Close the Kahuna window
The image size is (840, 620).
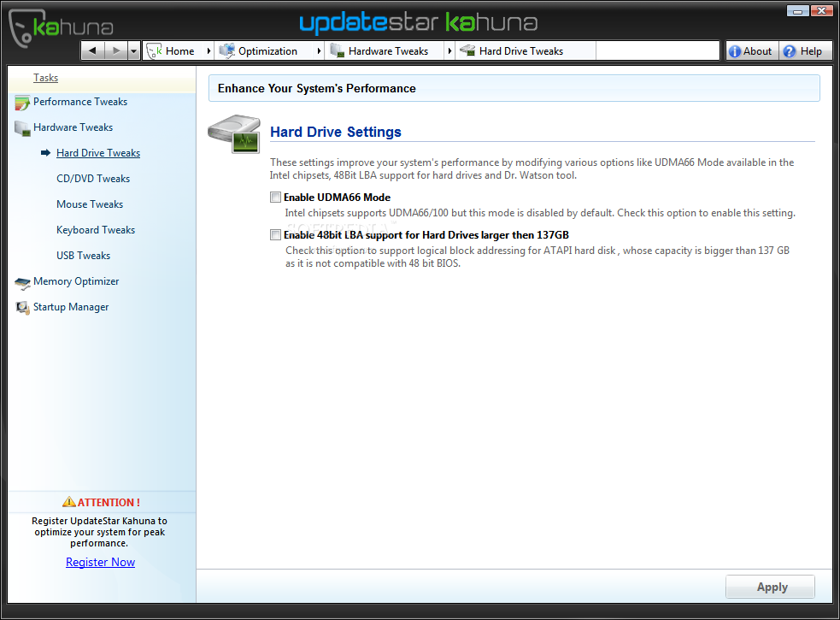pyautogui.click(x=821, y=11)
